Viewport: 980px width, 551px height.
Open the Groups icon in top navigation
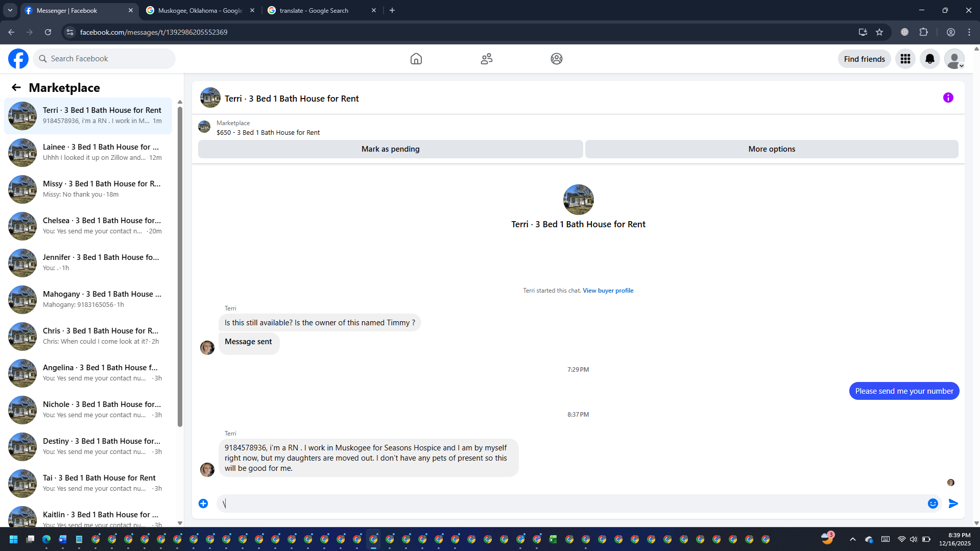[x=557, y=59]
